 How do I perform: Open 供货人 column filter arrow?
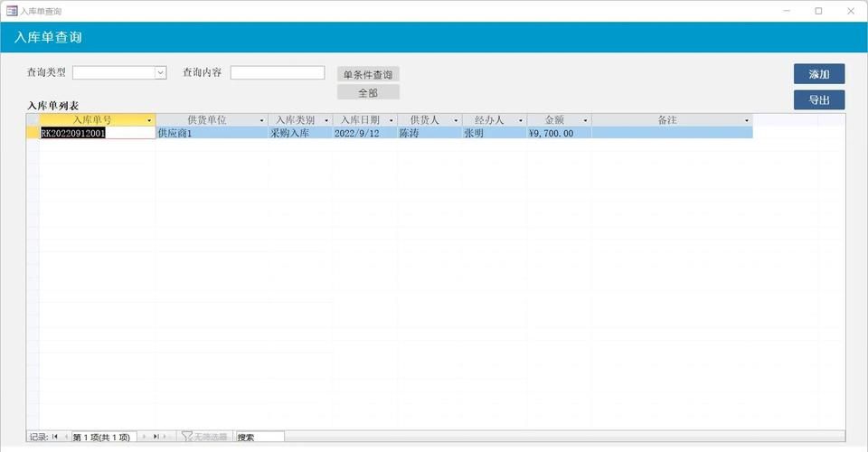click(x=456, y=120)
